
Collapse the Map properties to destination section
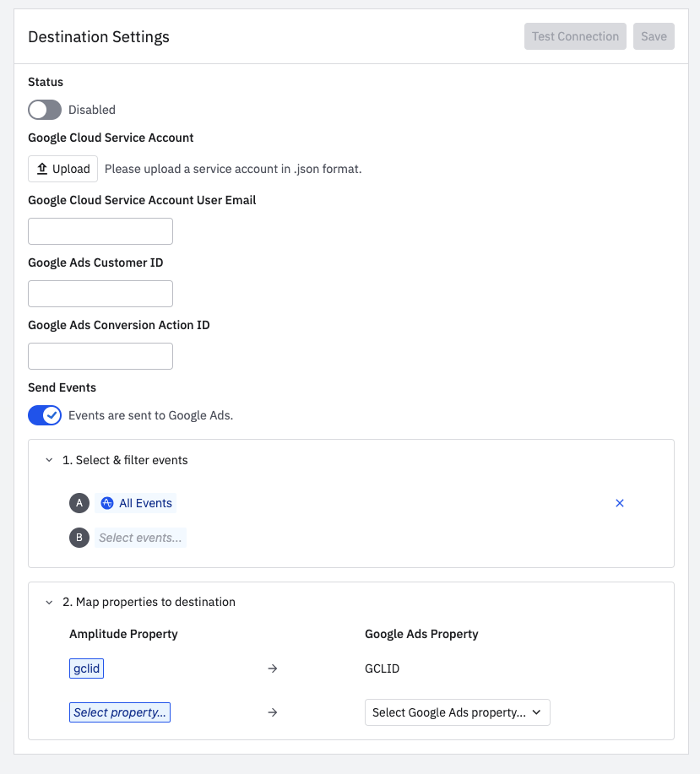click(x=49, y=602)
